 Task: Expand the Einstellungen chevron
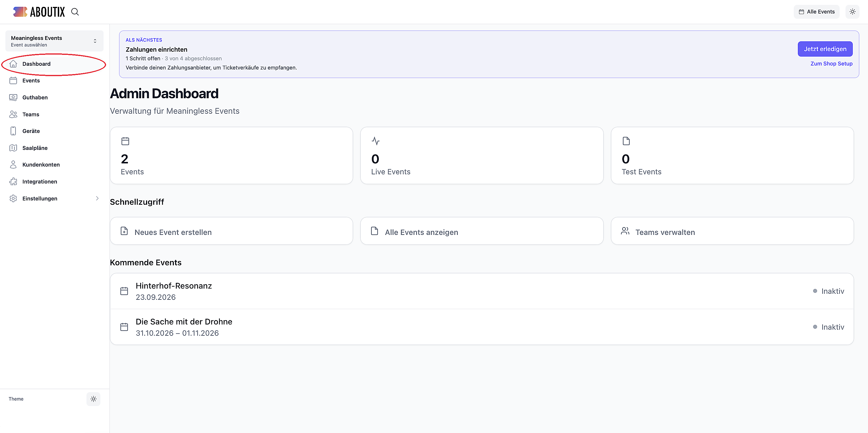97,198
